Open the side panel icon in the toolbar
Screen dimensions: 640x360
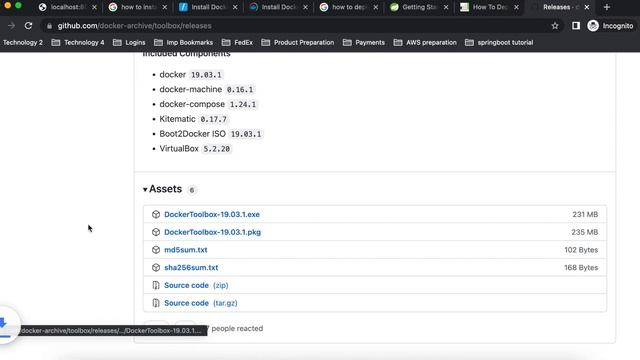tap(576, 26)
